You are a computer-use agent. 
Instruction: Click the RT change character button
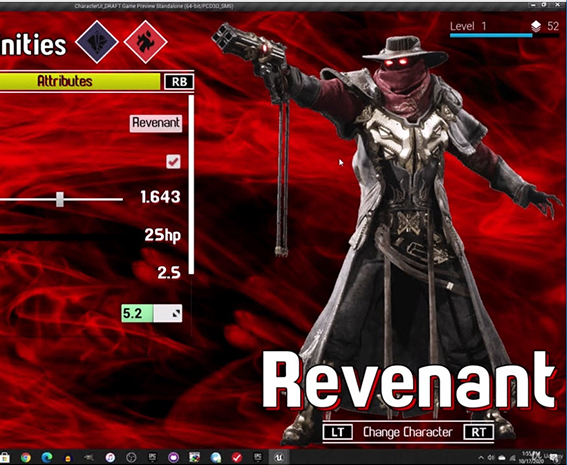coord(478,432)
